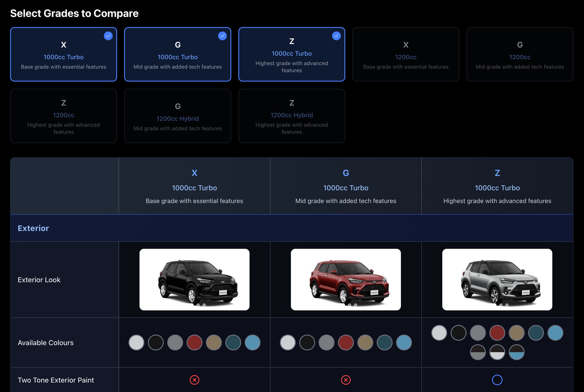Pick the dark teal colour for X grade
Image resolution: width=584 pixels, height=392 pixels.
(x=233, y=342)
